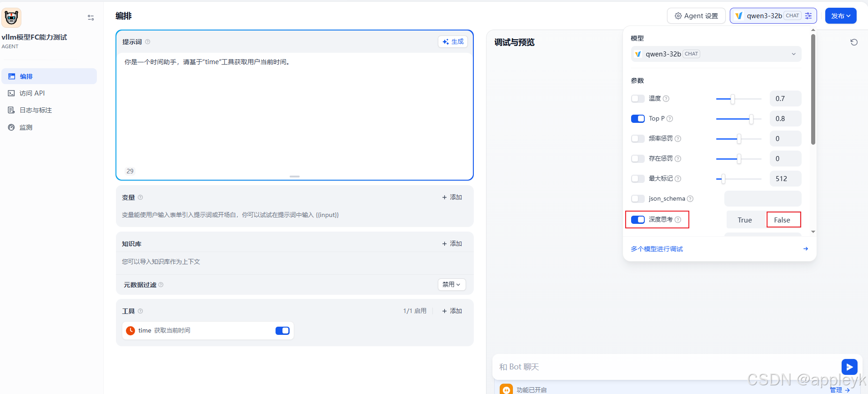The image size is (868, 394).
Task: Click the 存在惩罚 slider handle
Action: [x=739, y=159]
